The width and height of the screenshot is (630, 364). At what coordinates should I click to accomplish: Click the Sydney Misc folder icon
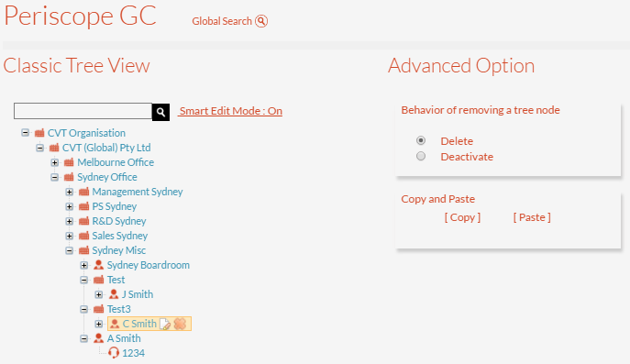point(84,250)
